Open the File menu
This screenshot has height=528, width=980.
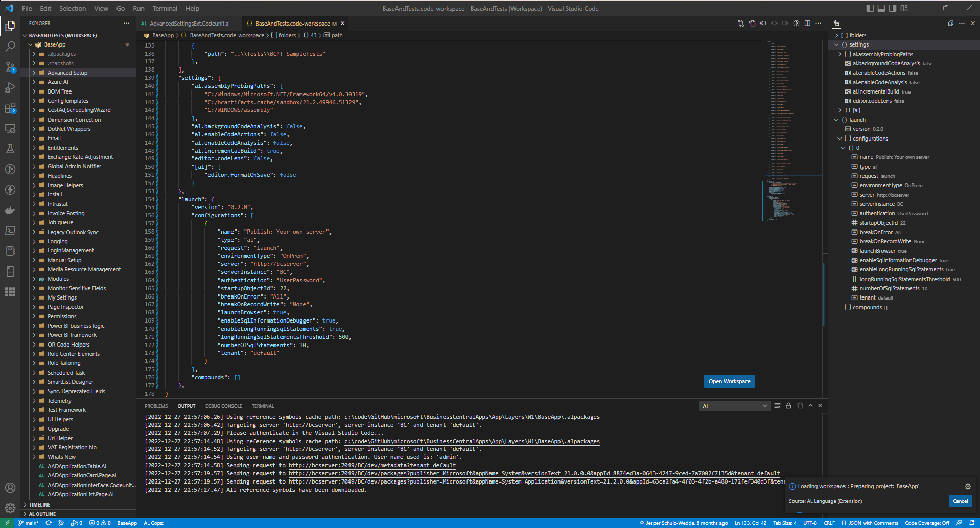pos(27,8)
